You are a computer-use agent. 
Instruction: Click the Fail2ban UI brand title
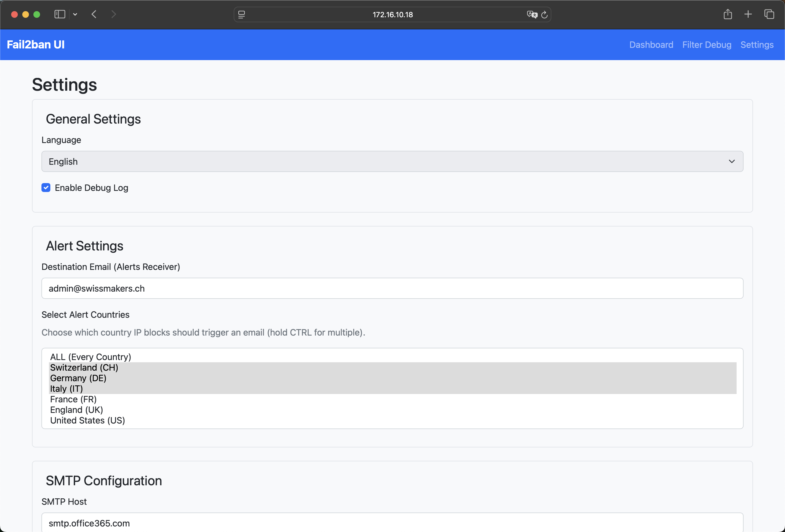click(x=36, y=45)
